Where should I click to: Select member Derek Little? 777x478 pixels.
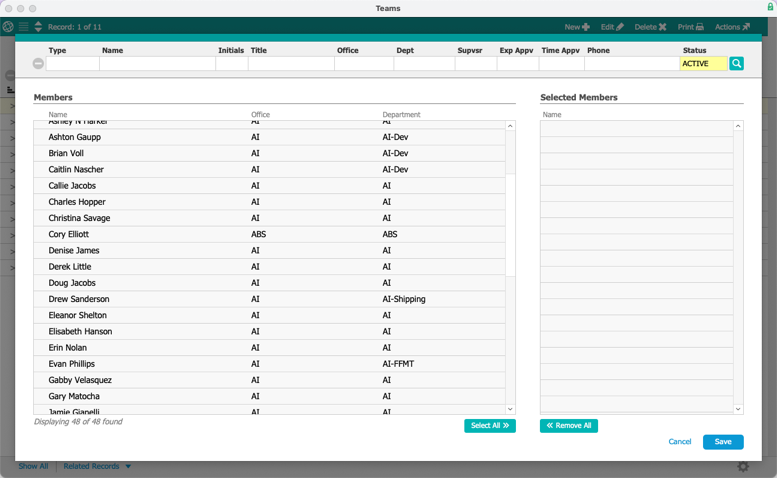click(270, 266)
